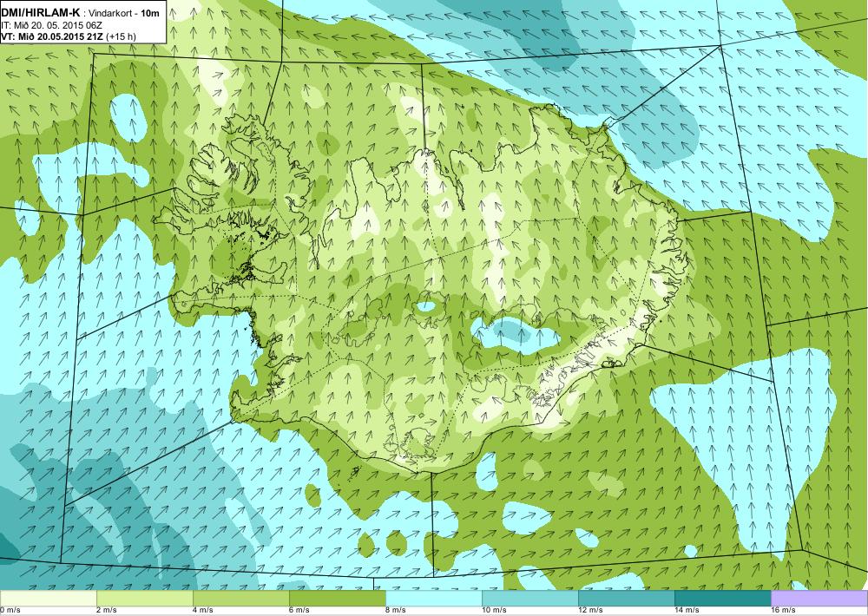Choose the dark teal 14–16 m/s legend swatch
868x616 pixels.
pos(723,599)
